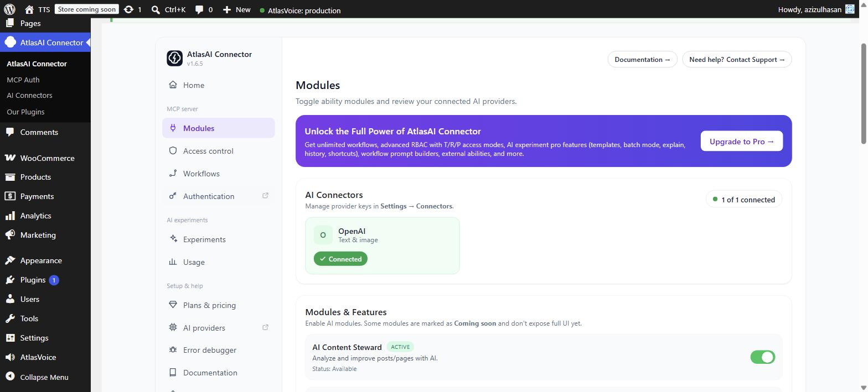Click the AtlasAI Connector submenu heading

tap(37, 64)
